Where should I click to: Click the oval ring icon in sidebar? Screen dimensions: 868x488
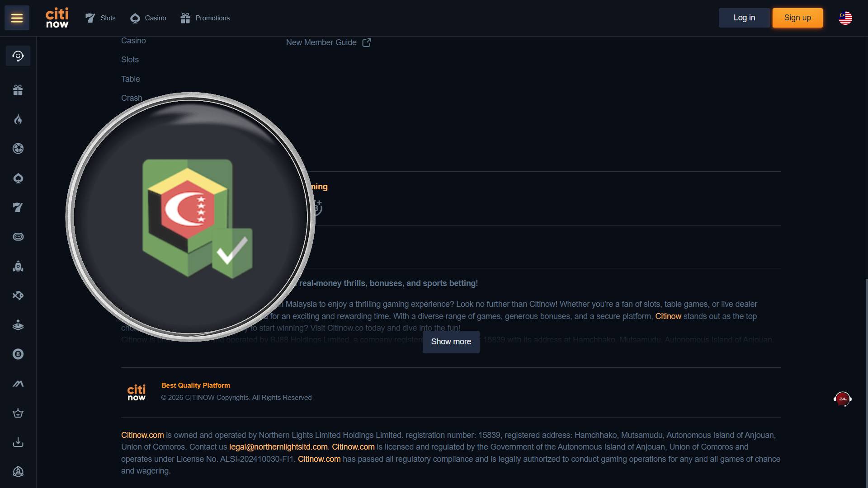click(x=18, y=237)
